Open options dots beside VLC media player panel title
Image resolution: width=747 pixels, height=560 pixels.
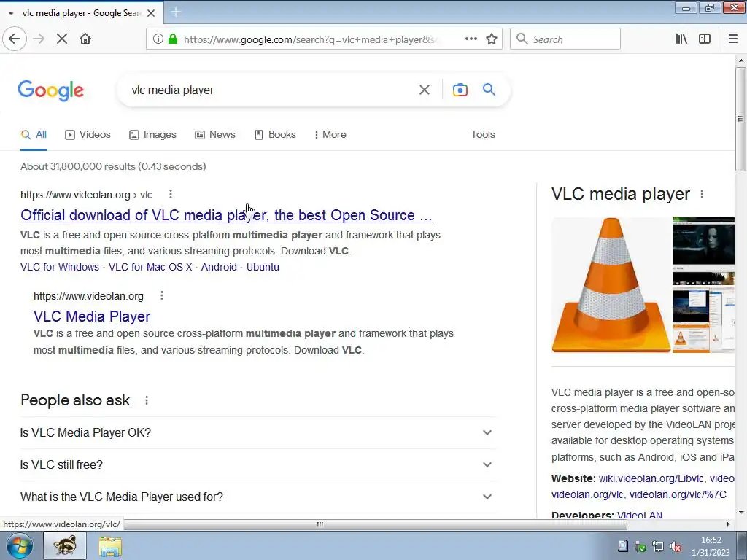click(x=702, y=194)
